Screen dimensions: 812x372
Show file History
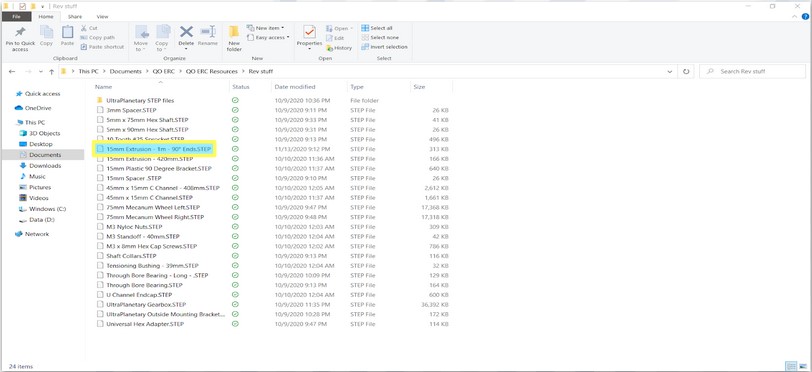[339, 48]
